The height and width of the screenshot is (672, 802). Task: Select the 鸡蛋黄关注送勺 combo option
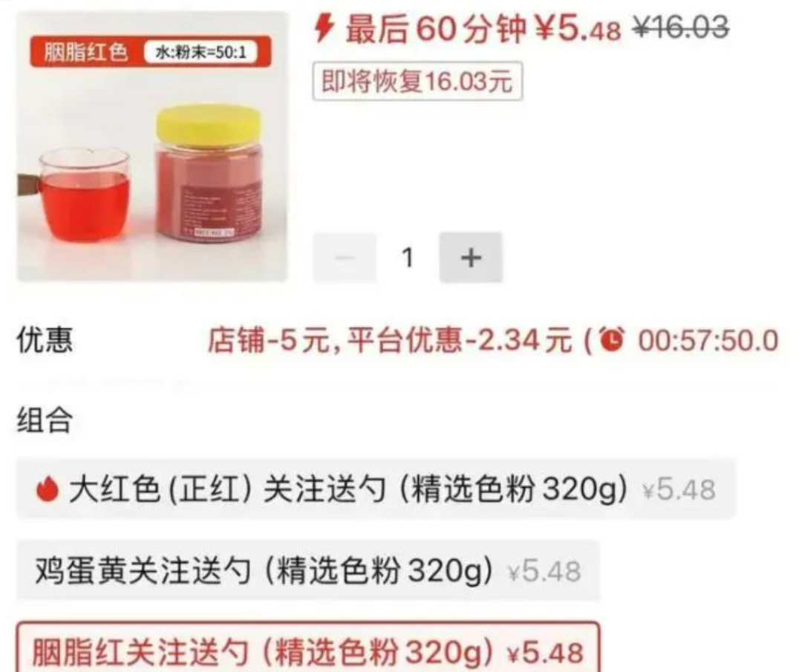point(308,570)
